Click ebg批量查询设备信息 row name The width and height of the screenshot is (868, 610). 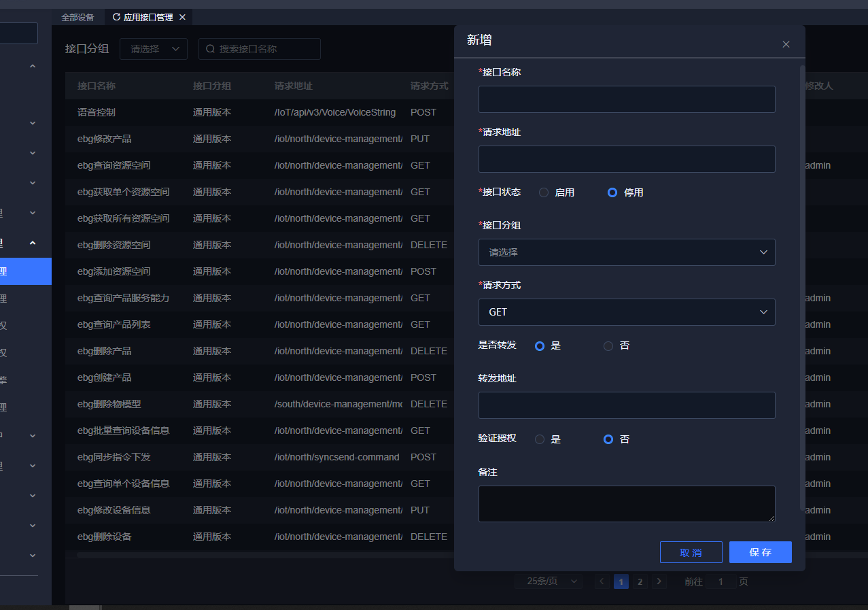[x=124, y=430]
